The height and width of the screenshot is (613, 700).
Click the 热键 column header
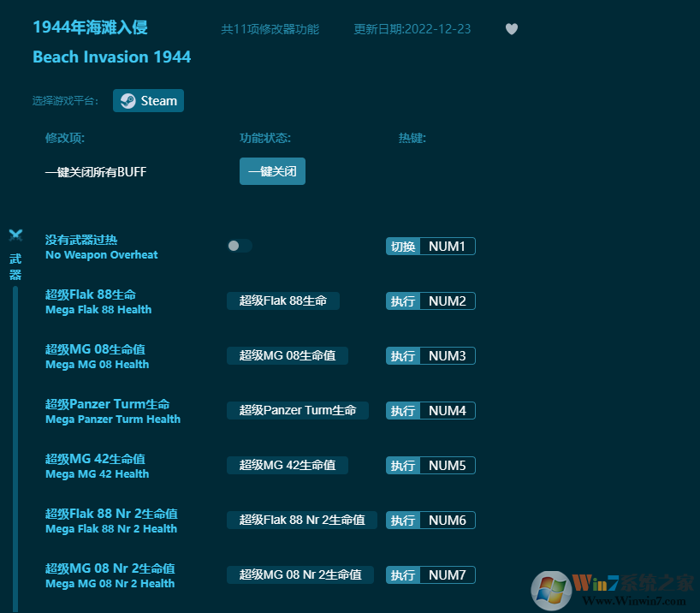412,138
